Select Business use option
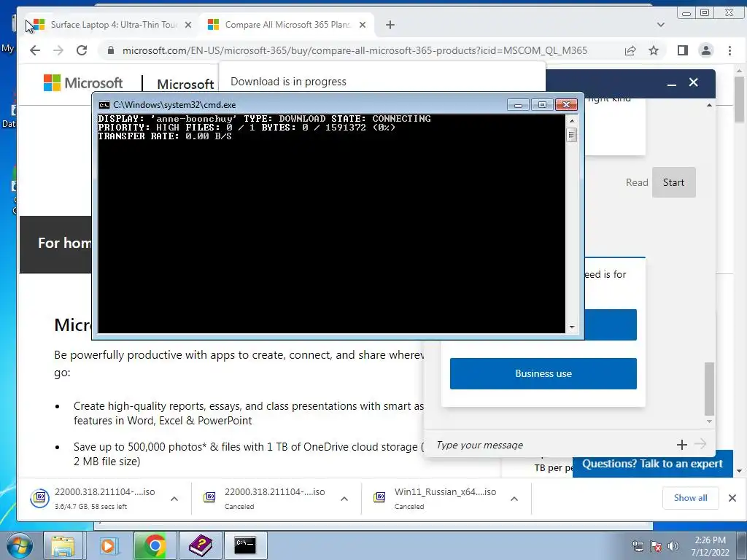 [543, 373]
